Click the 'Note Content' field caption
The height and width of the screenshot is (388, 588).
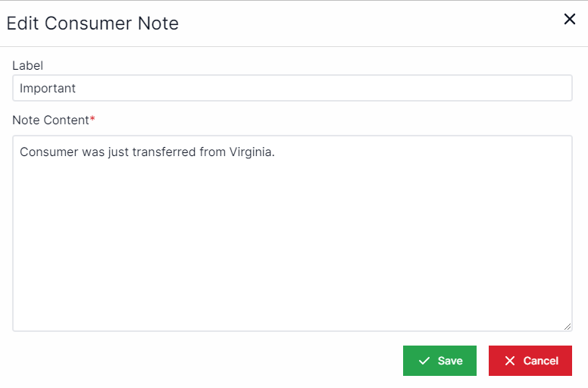click(50, 120)
